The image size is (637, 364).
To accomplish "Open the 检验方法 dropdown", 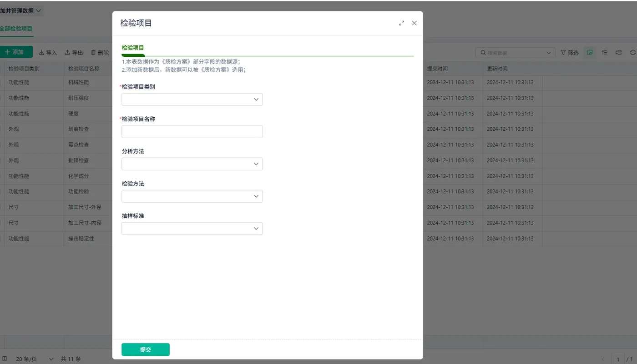I will click(x=192, y=196).
